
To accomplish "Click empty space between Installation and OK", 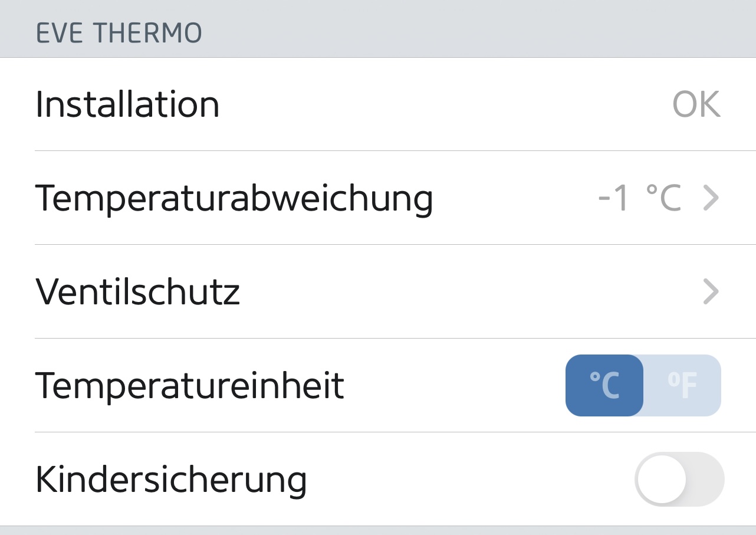I will tap(442, 105).
